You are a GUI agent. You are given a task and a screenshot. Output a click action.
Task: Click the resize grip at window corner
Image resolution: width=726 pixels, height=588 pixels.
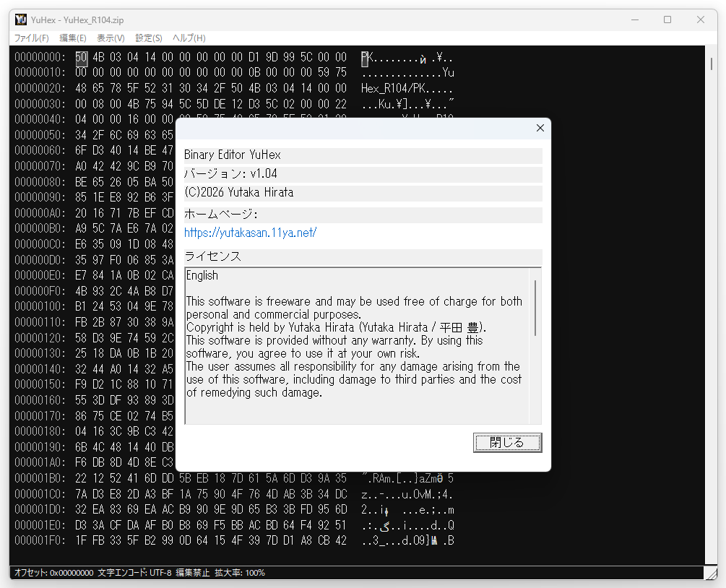click(711, 573)
